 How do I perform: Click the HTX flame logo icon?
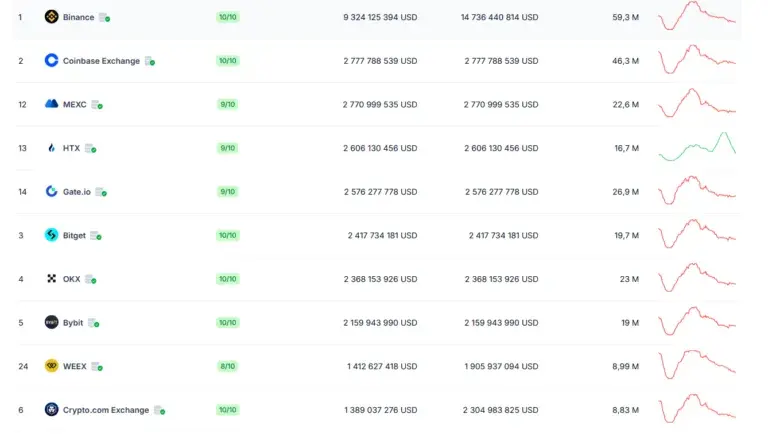pyautogui.click(x=51, y=147)
